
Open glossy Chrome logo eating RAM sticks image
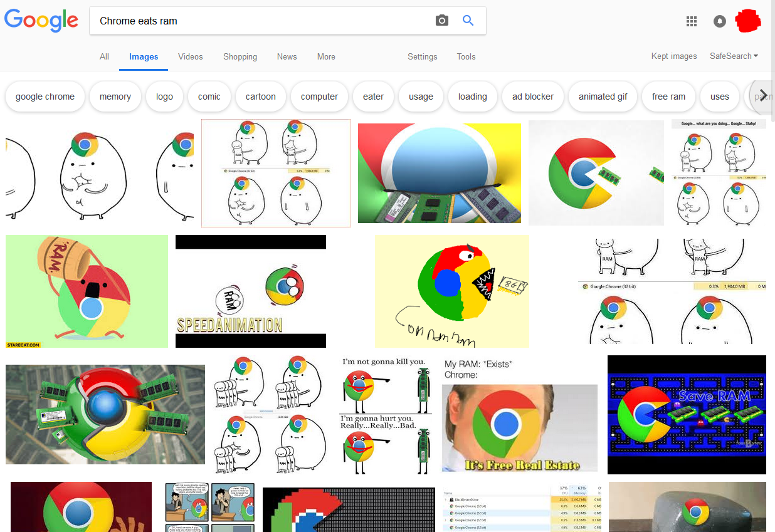click(440, 173)
